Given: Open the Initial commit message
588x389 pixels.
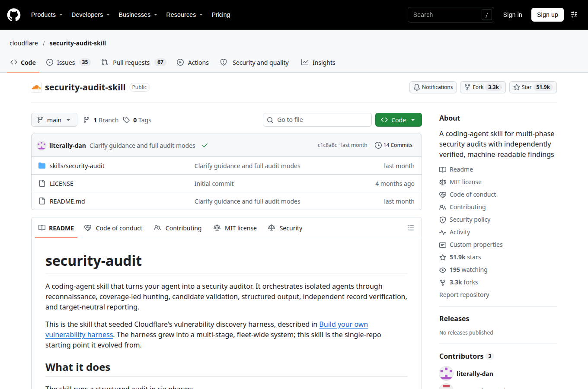Looking at the screenshot, I should tap(214, 184).
